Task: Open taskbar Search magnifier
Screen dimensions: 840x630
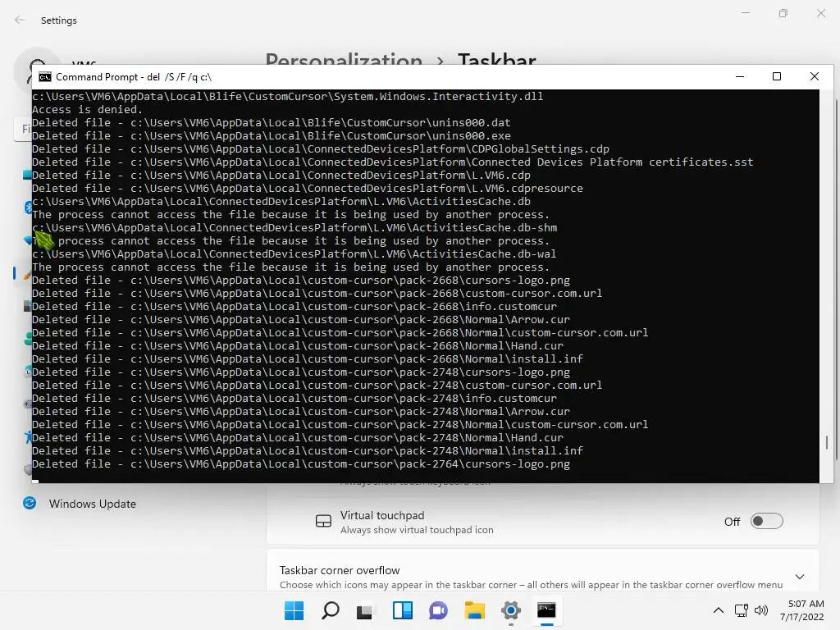Action: point(330,610)
